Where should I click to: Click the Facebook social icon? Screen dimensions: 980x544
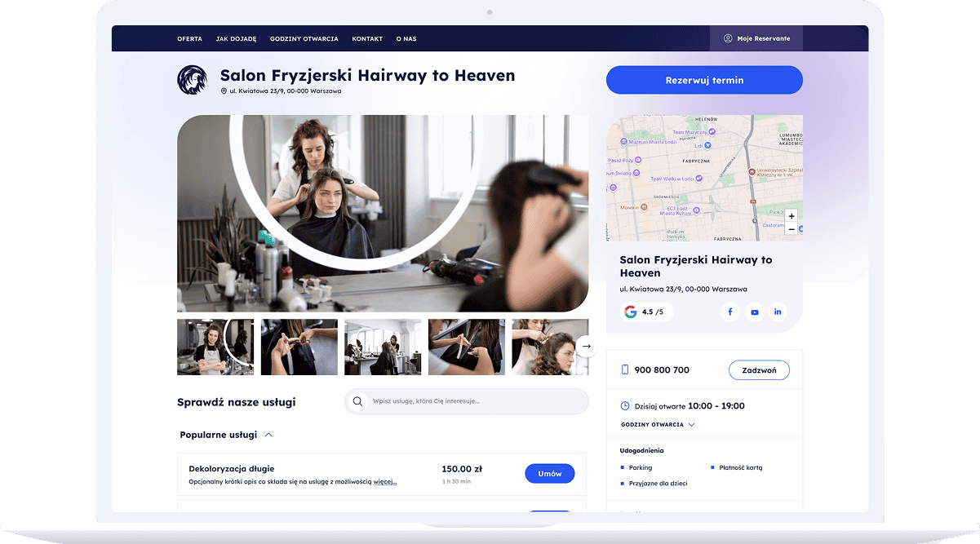click(x=729, y=312)
